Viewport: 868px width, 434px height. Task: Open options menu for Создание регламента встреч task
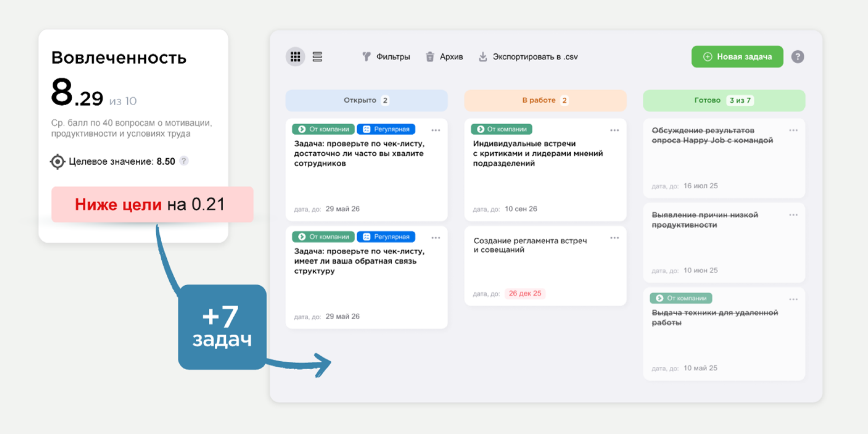pyautogui.click(x=614, y=238)
